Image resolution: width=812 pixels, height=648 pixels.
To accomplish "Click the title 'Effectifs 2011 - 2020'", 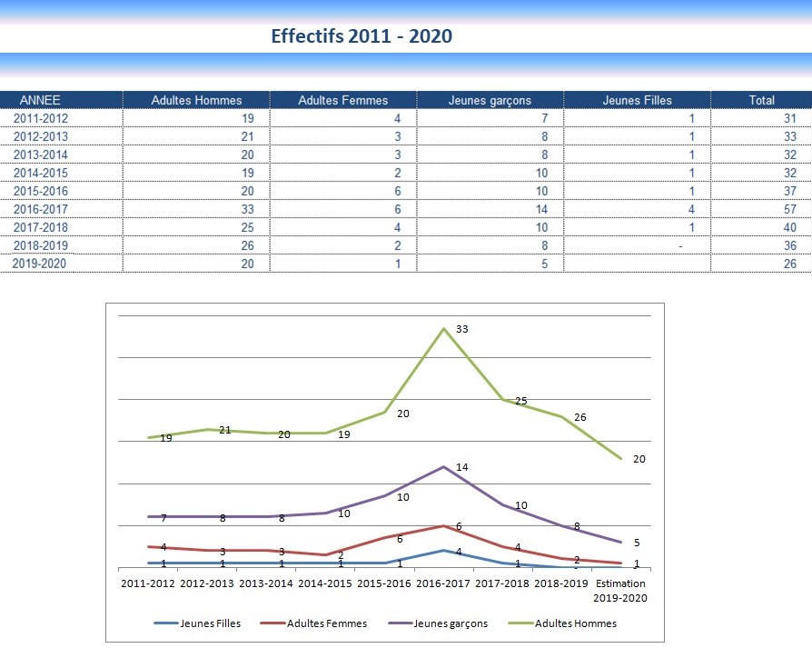I will click(x=361, y=35).
